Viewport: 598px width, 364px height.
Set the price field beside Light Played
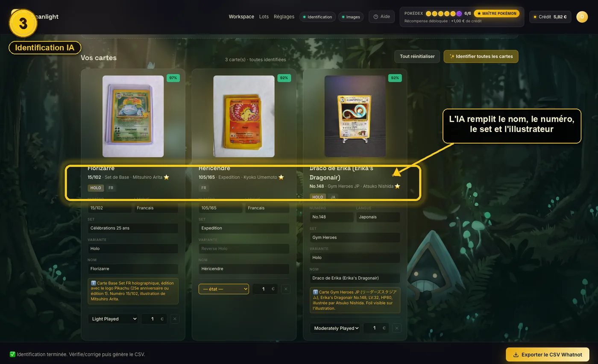coord(154,319)
